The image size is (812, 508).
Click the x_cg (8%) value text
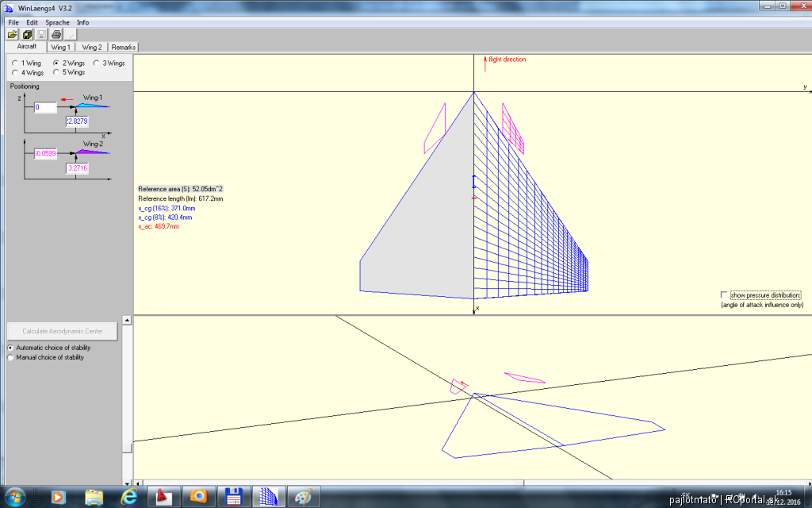165,217
